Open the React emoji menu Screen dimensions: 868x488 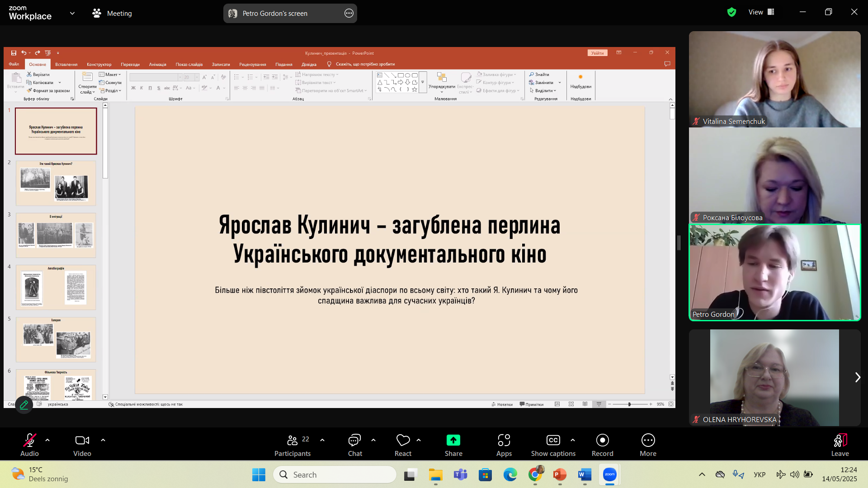pos(403,445)
